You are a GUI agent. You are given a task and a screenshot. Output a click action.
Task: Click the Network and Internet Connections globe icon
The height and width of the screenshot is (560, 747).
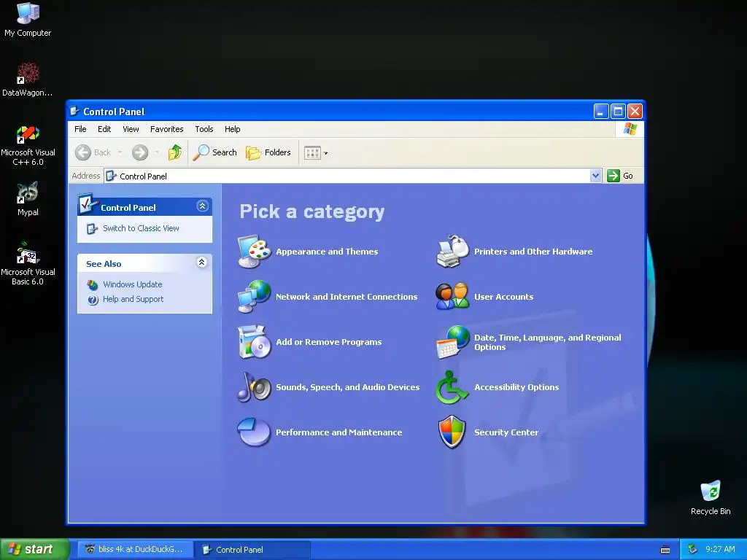(254, 297)
